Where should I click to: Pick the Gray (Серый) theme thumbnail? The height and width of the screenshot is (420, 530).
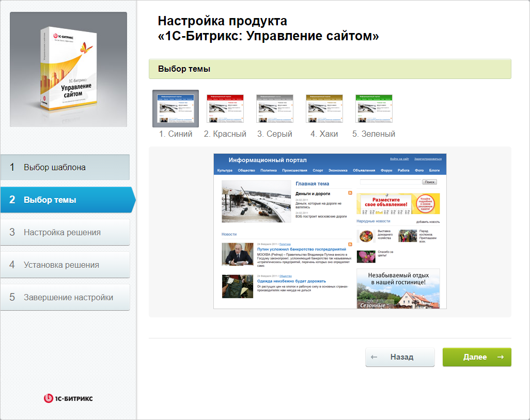tap(274, 108)
